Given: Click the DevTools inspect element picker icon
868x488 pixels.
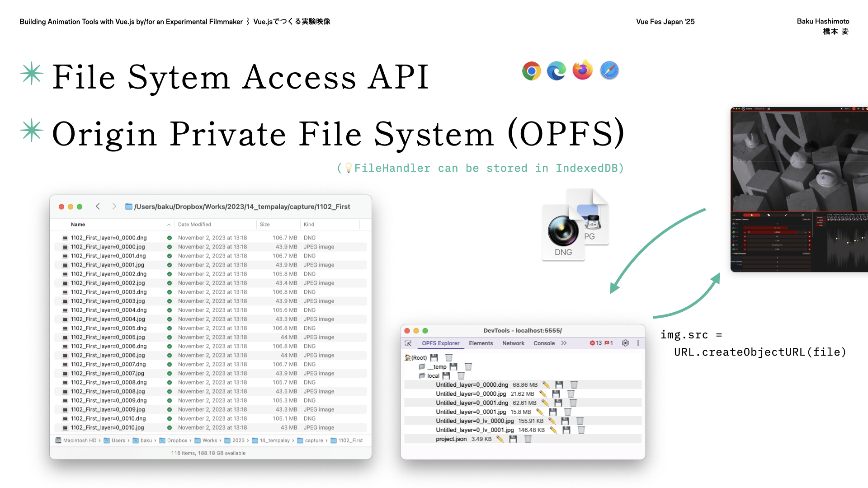Looking at the screenshot, I should [408, 343].
